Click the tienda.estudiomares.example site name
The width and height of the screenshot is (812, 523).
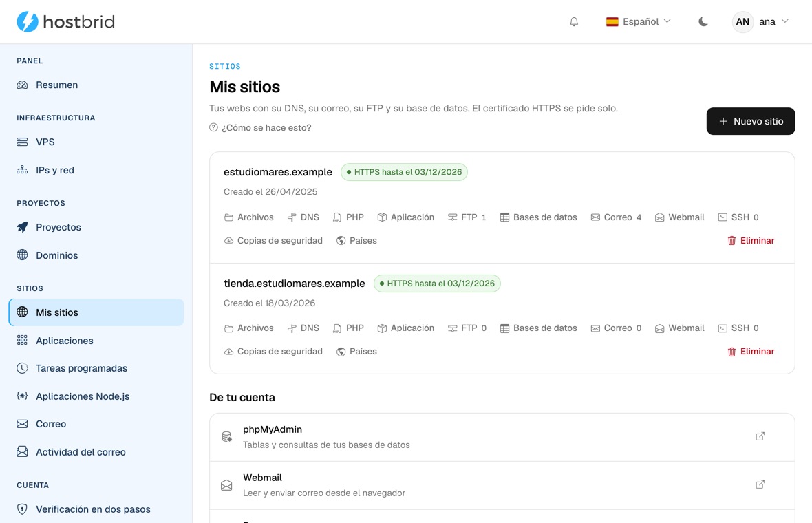(294, 284)
